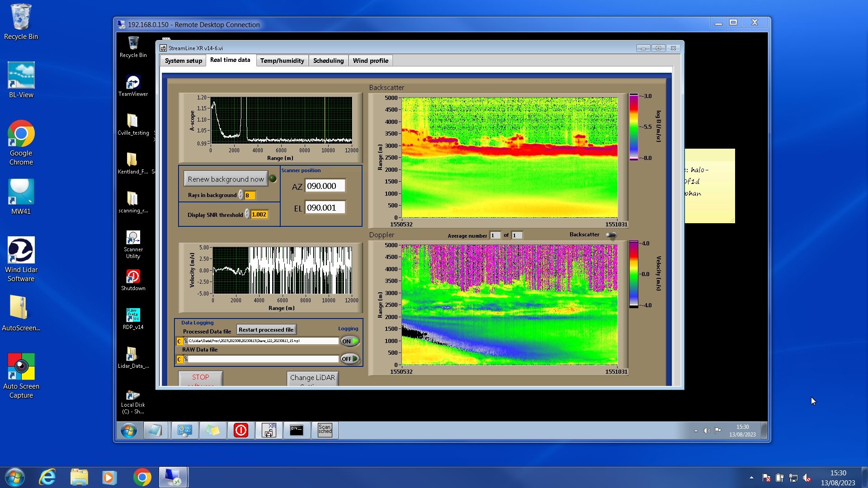Open Scan sched taskbar icon
Image resolution: width=868 pixels, height=488 pixels.
pos(325,430)
